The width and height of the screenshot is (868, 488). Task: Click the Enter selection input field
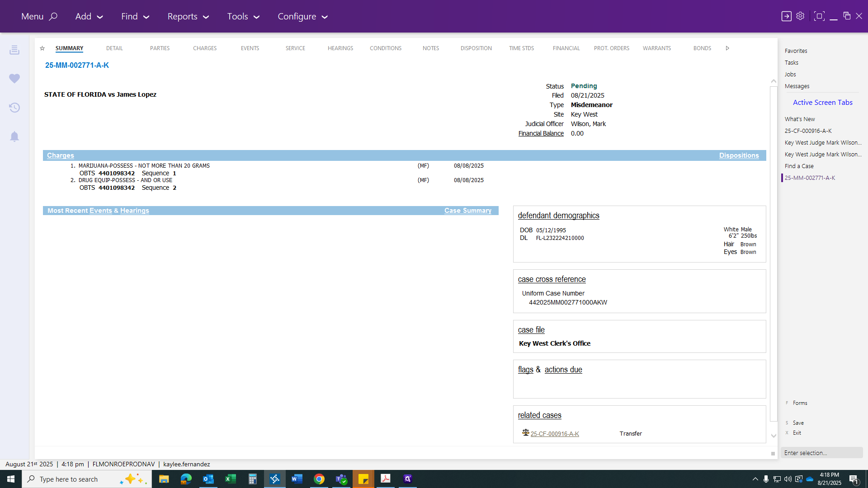(821, 453)
